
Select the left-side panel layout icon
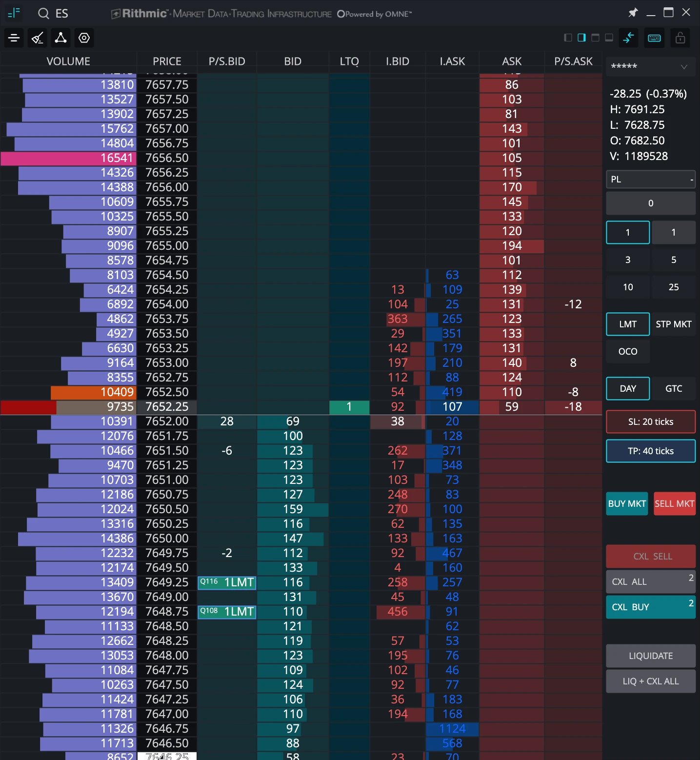coord(568,38)
